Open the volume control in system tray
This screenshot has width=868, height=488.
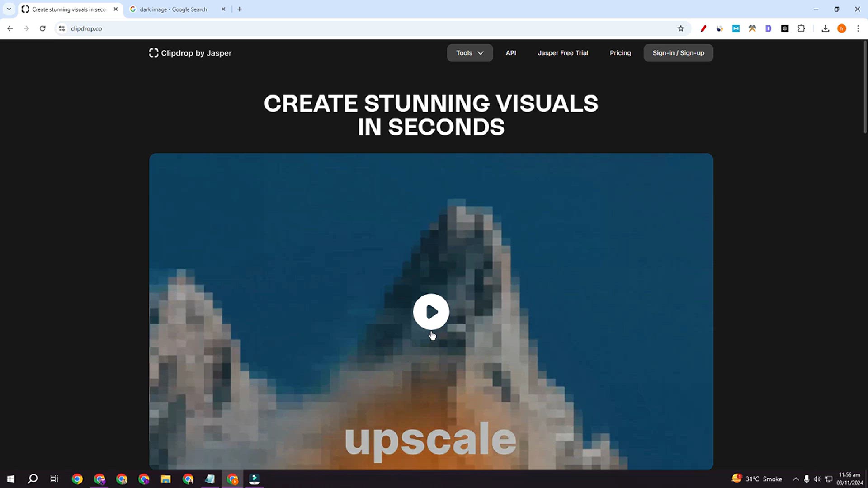pos(817,479)
